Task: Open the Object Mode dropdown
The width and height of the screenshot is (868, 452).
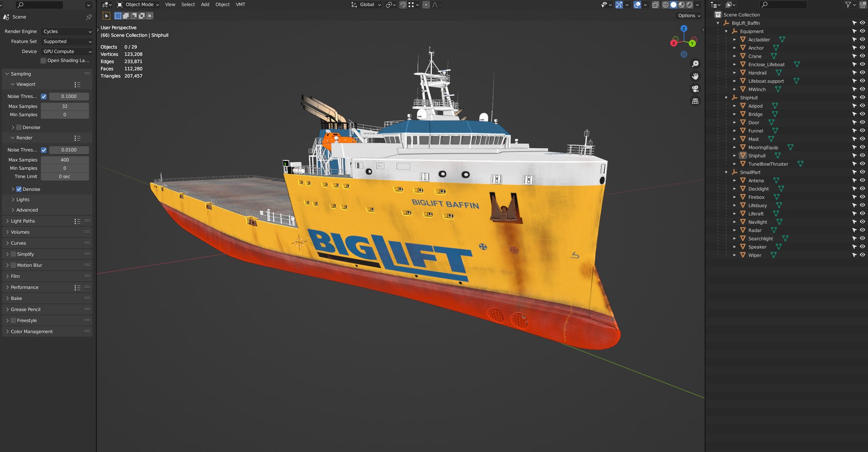Action: coord(138,5)
